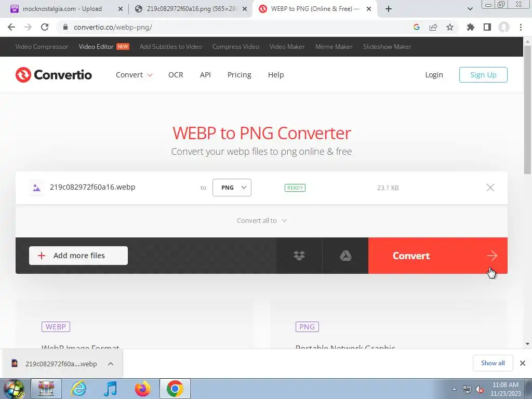
Task: Switch to mocknostalgia.com Upload tab
Action: coord(62,9)
